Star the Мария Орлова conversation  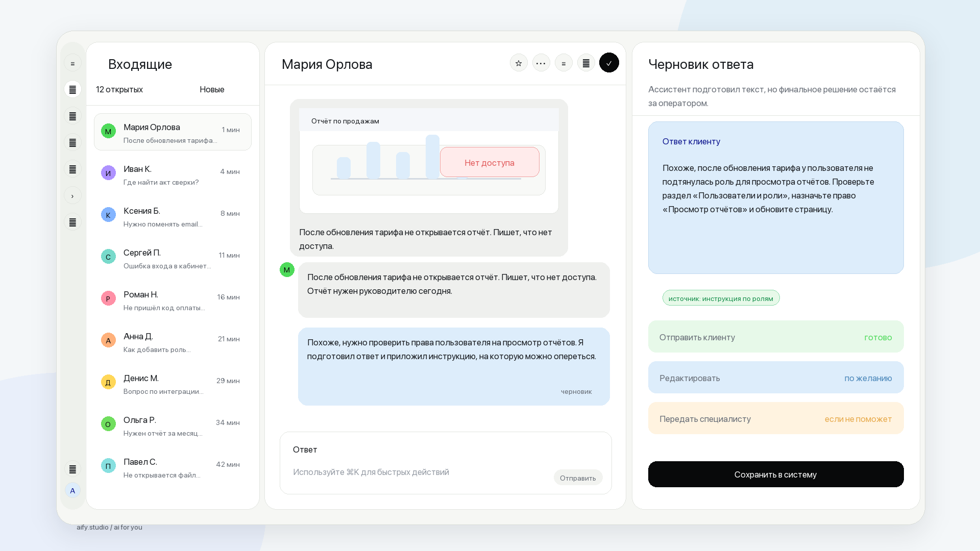[519, 63]
